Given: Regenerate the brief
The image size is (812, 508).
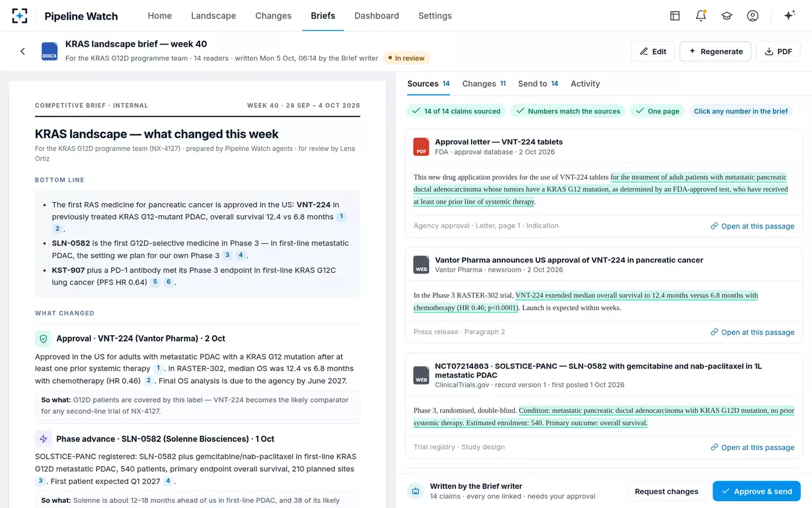Looking at the screenshot, I should (716, 51).
